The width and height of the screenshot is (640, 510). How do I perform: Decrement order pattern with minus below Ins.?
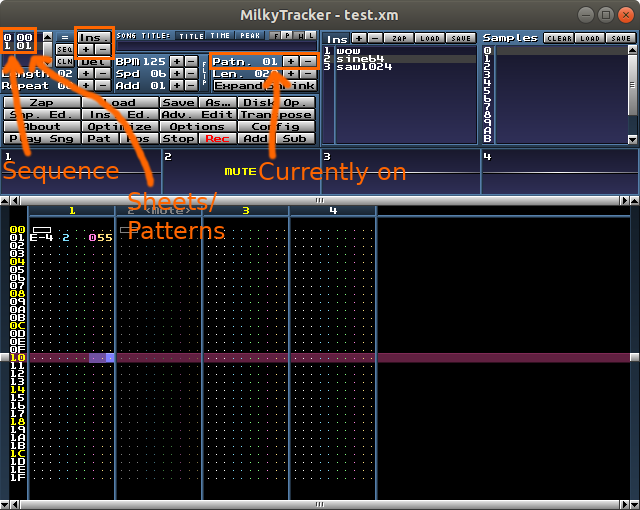pyautogui.click(x=103, y=50)
